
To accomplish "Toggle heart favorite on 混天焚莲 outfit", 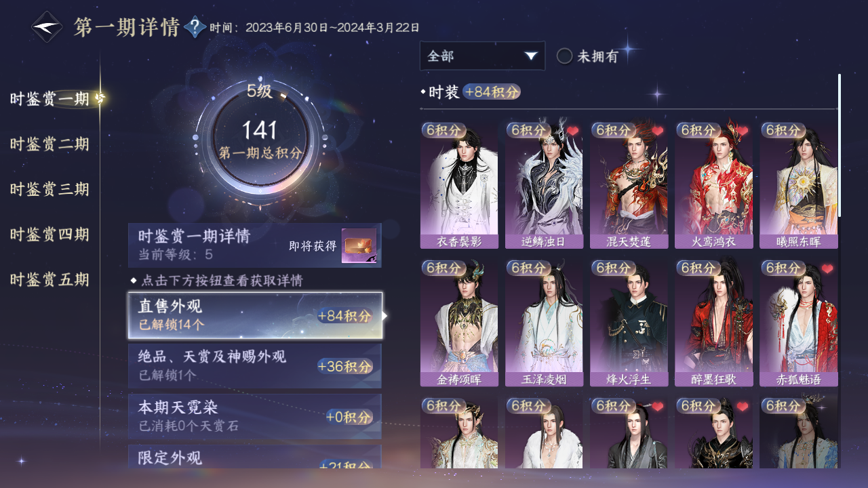I will pos(658,131).
